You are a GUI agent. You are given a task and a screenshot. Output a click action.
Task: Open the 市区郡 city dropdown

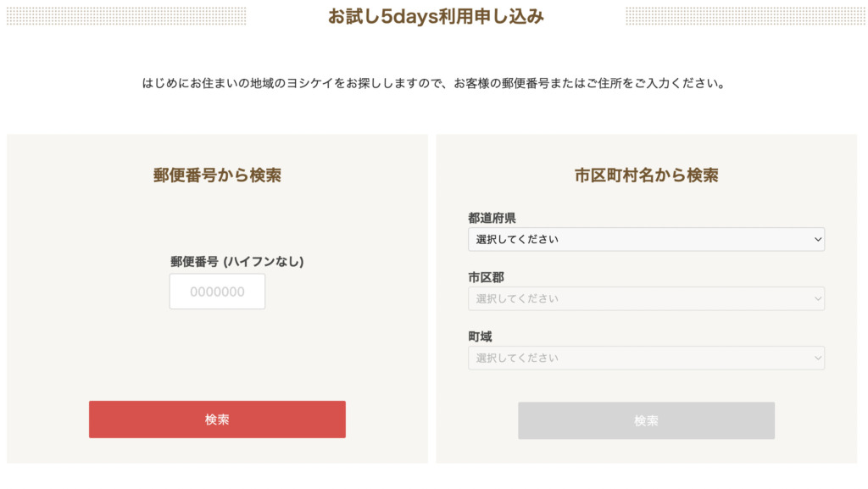[646, 298]
